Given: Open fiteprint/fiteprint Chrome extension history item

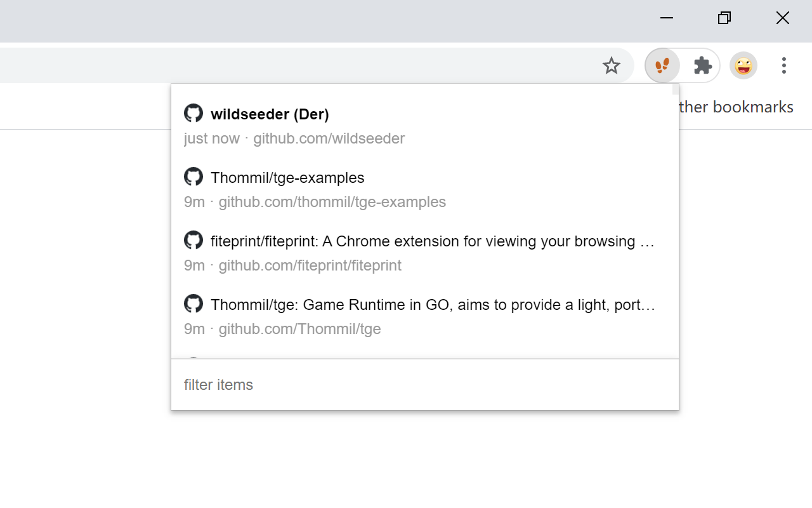Looking at the screenshot, I should pos(431,241).
